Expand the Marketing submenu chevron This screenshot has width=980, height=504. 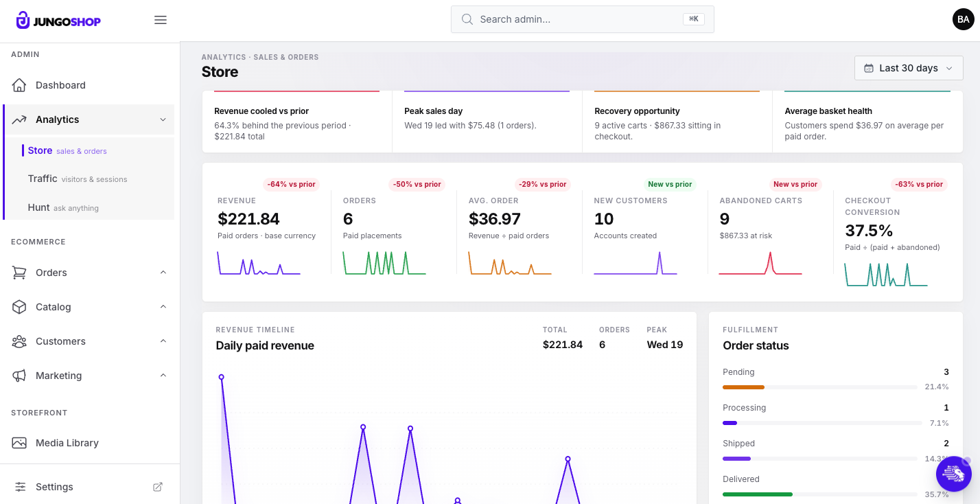[163, 376]
